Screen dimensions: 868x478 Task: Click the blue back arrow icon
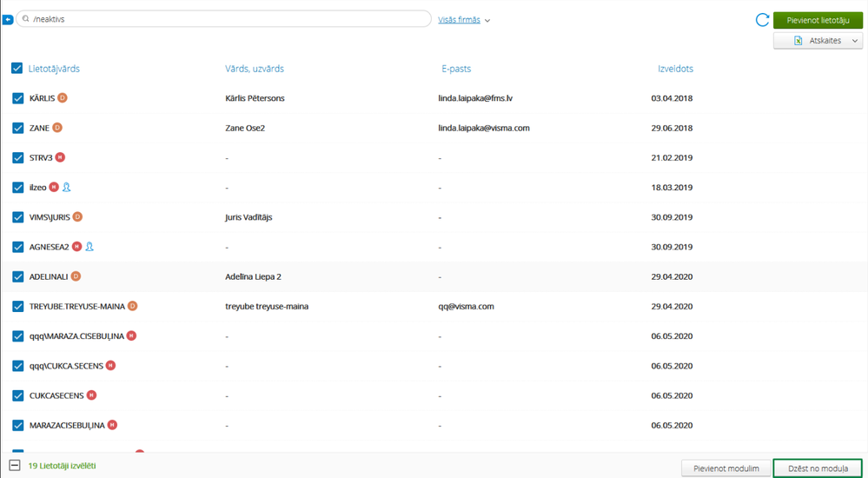click(8, 20)
